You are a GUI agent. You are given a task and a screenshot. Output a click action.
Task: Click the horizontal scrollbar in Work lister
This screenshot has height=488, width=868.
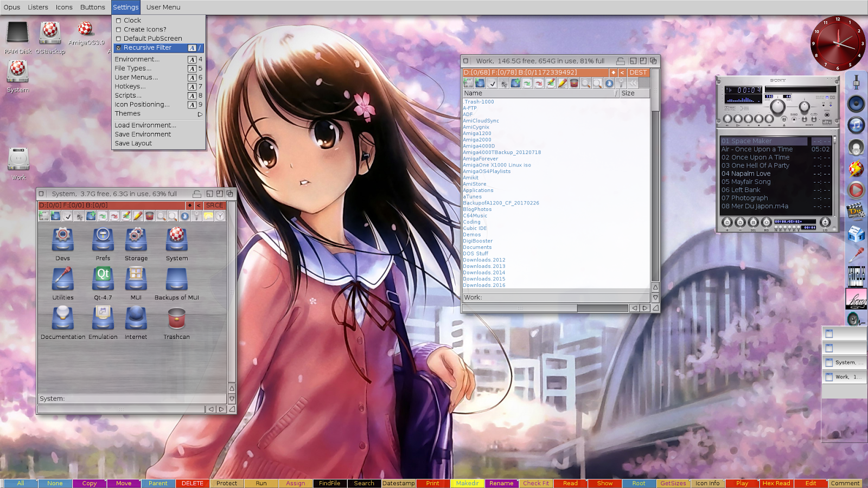(545, 308)
